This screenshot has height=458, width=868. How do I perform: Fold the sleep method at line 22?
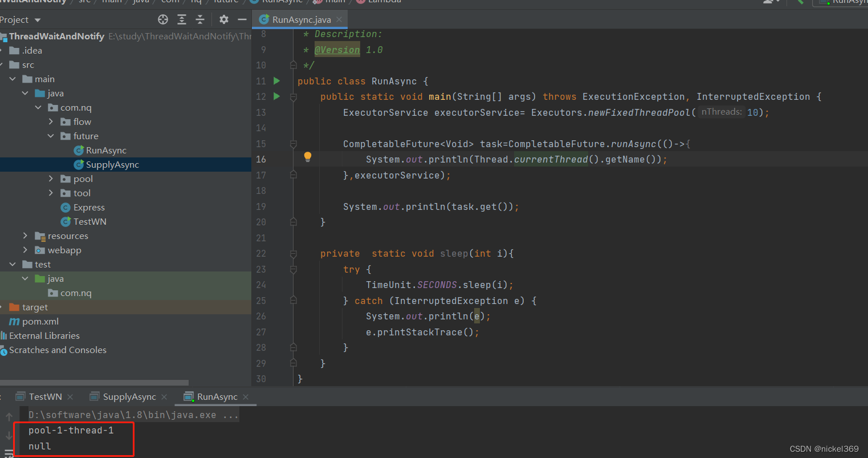(x=294, y=253)
